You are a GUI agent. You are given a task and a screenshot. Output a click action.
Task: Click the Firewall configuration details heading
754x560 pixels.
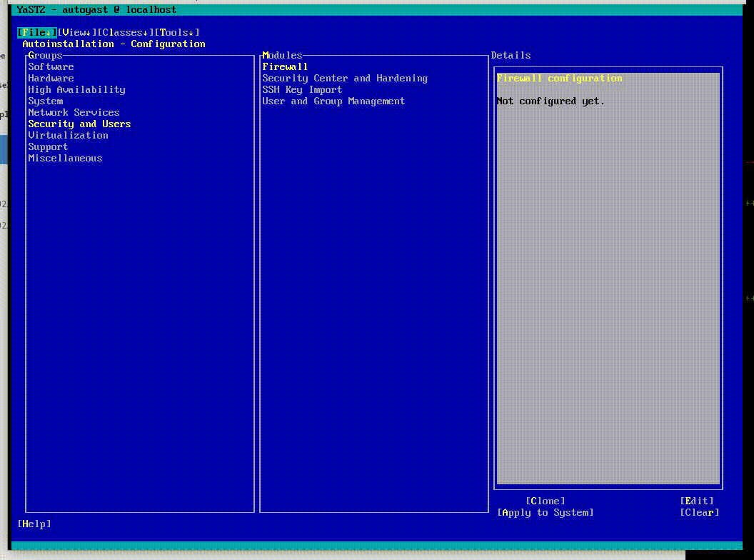pyautogui.click(x=559, y=78)
